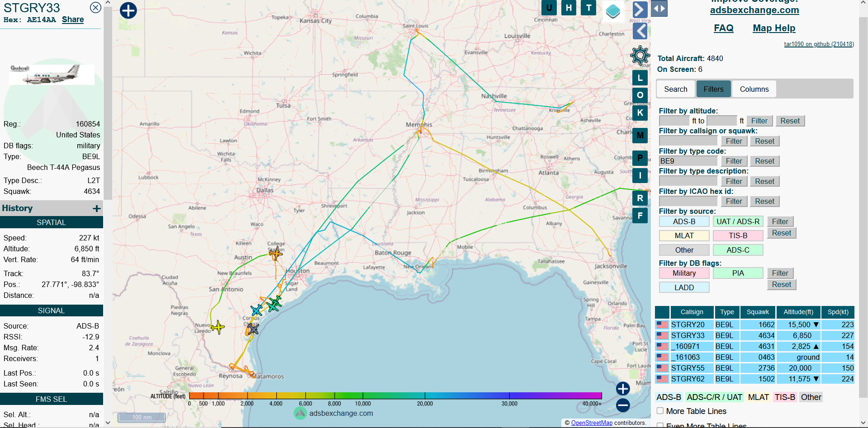The height and width of the screenshot is (428, 868).
Task: Open the map layer switcher icon
Action: tap(613, 11)
